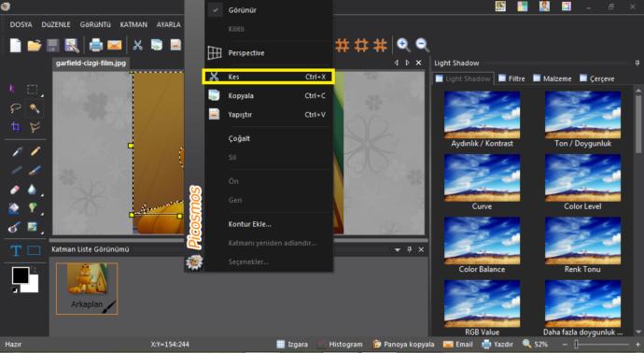The image size is (644, 353).
Task: Toggle the Görünür visibility checkmark
Action: point(216,10)
